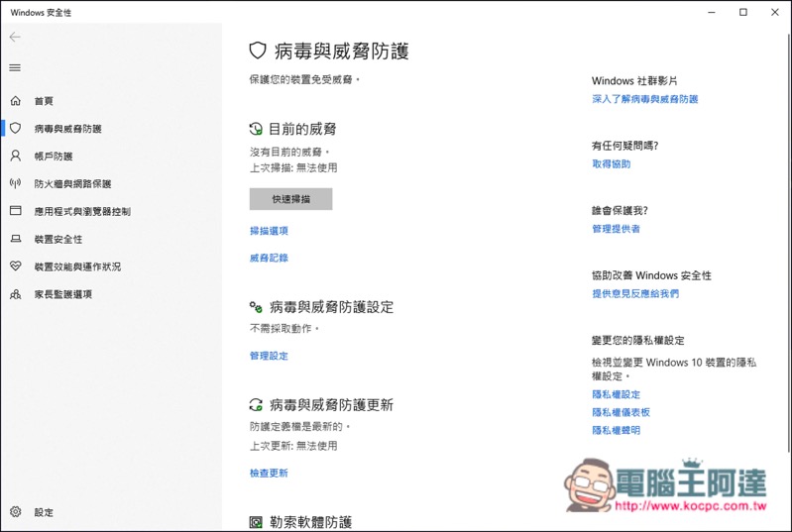Click 取得協助 link
The width and height of the screenshot is (792, 532).
[612, 163]
